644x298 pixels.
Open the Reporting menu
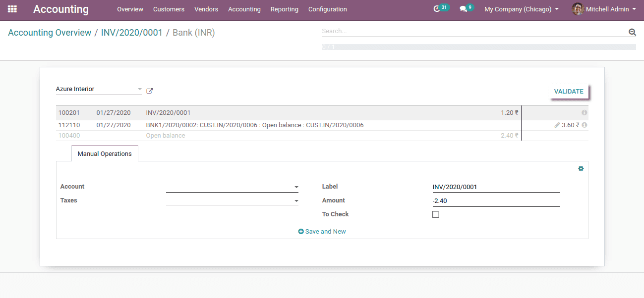pos(285,9)
